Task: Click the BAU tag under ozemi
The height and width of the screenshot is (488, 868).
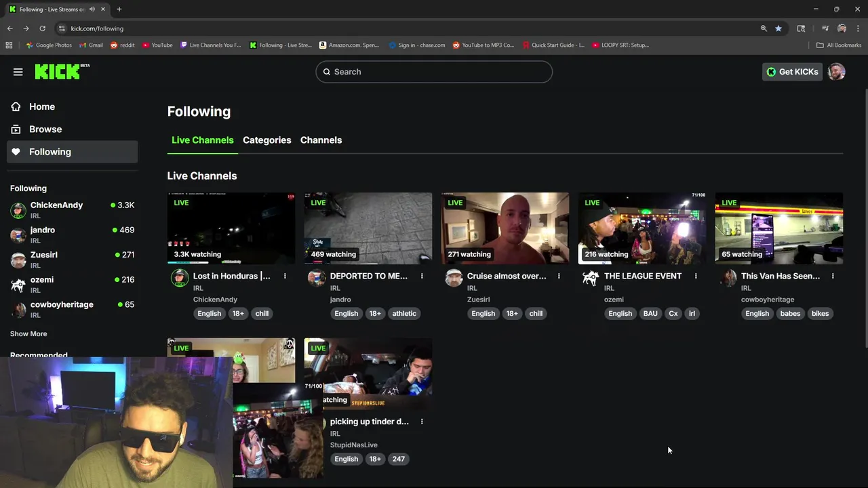Action: [650, 313]
